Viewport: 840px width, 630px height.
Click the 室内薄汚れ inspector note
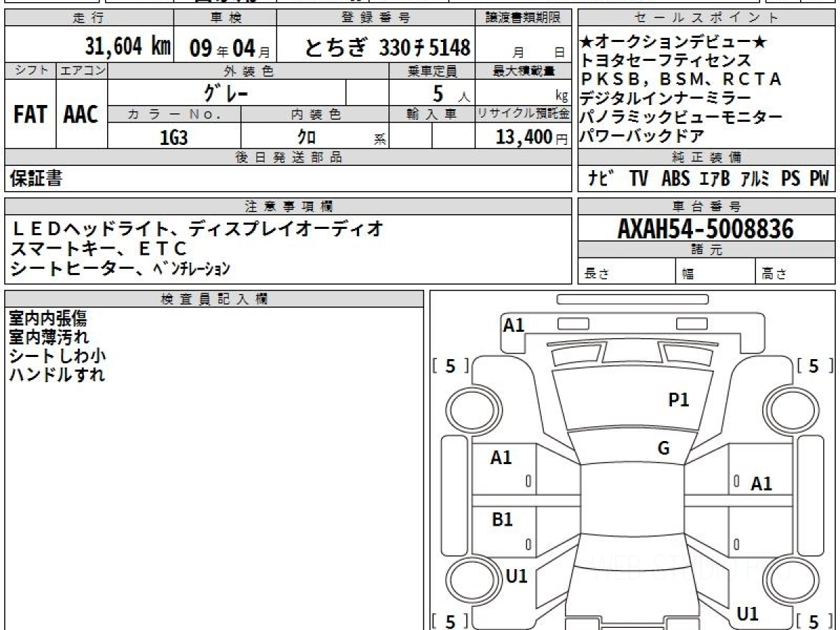pos(49,337)
